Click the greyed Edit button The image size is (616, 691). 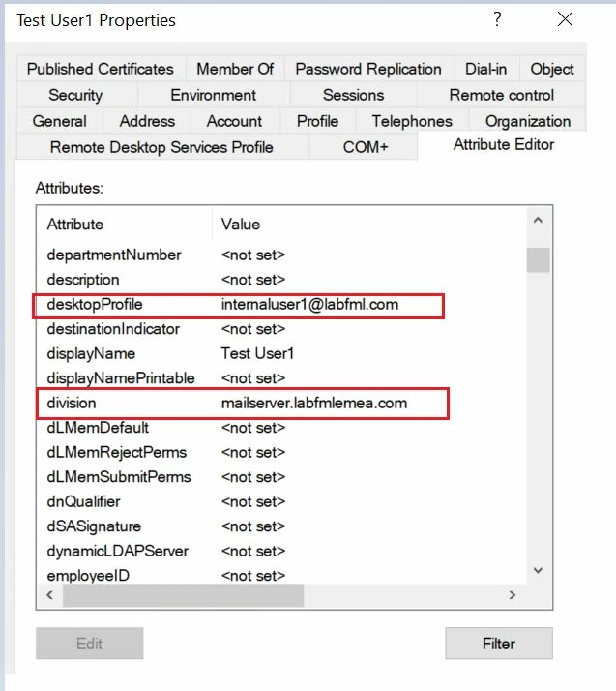coord(89,644)
